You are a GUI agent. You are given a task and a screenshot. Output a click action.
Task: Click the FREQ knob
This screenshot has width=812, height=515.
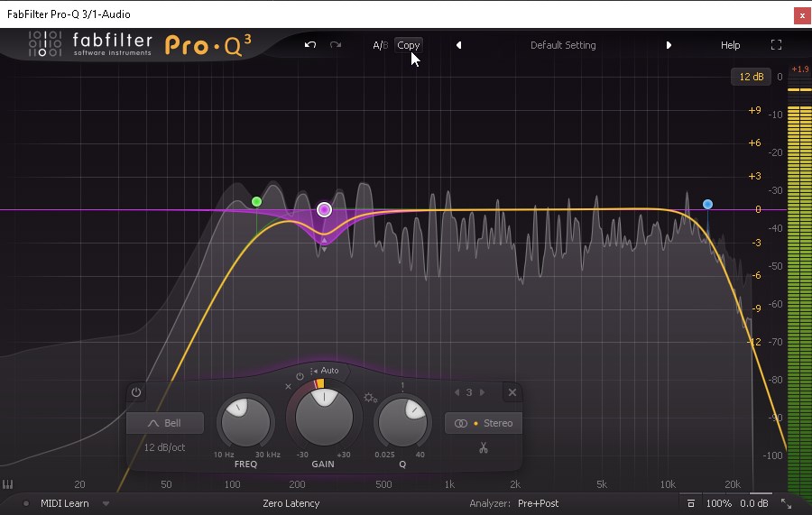pyautogui.click(x=245, y=422)
